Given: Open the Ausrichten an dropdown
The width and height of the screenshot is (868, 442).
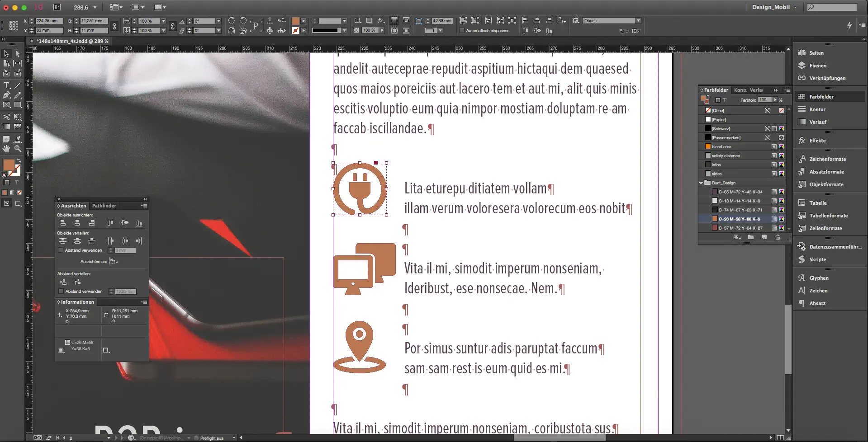Looking at the screenshot, I should tap(114, 261).
